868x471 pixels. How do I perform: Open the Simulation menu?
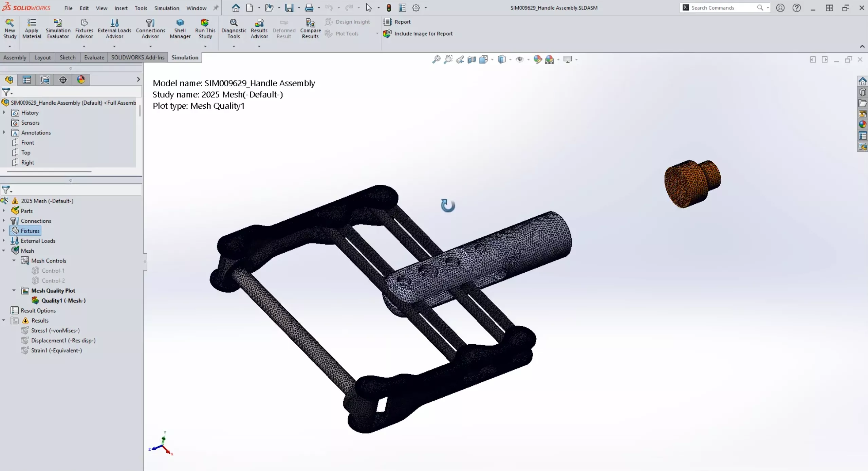coord(167,8)
